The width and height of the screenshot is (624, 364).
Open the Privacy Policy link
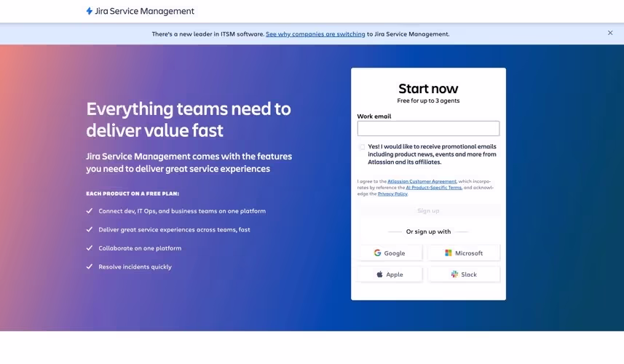(392, 194)
